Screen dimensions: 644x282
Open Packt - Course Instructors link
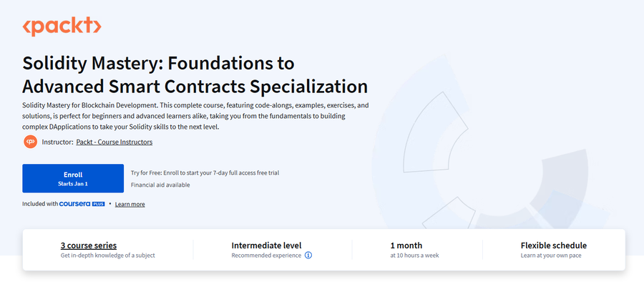pyautogui.click(x=114, y=142)
